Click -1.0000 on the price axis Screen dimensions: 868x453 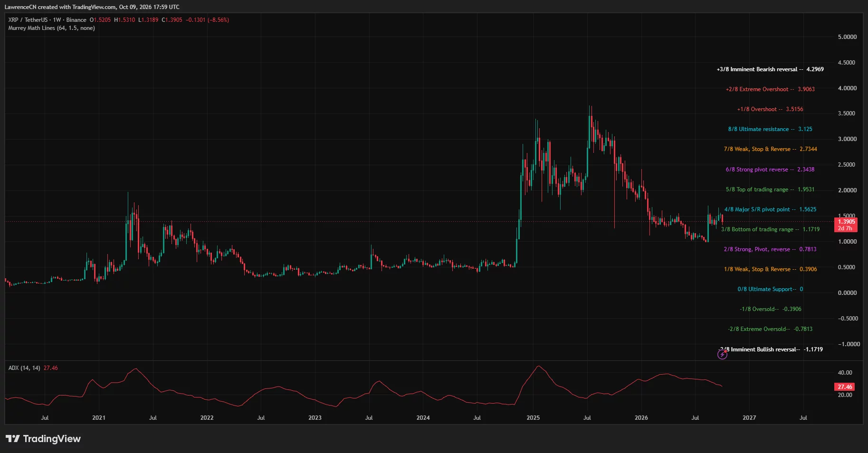(x=849, y=344)
